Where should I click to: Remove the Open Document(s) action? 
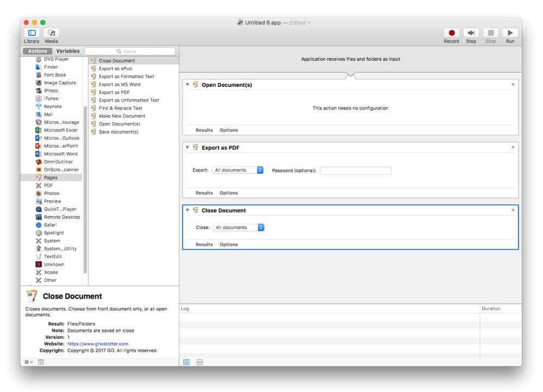pyautogui.click(x=513, y=85)
